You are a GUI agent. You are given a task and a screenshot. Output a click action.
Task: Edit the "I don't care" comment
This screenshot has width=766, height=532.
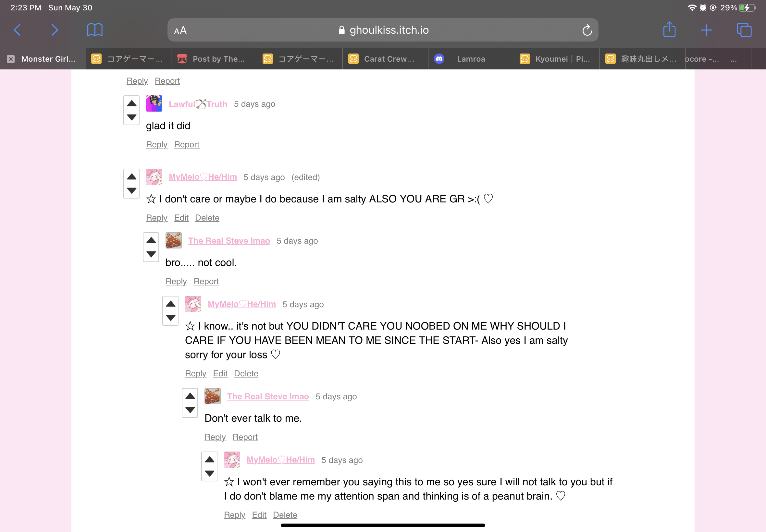coord(181,218)
